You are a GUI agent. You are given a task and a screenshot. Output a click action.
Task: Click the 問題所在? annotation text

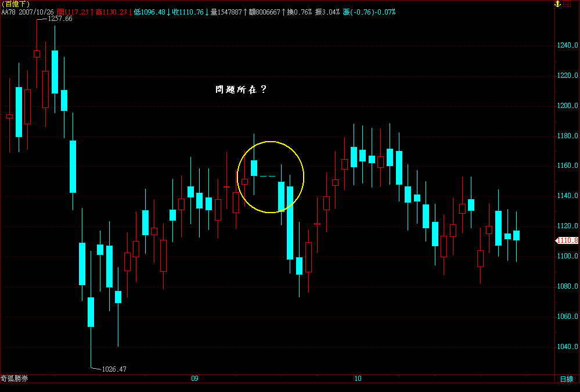click(x=241, y=89)
